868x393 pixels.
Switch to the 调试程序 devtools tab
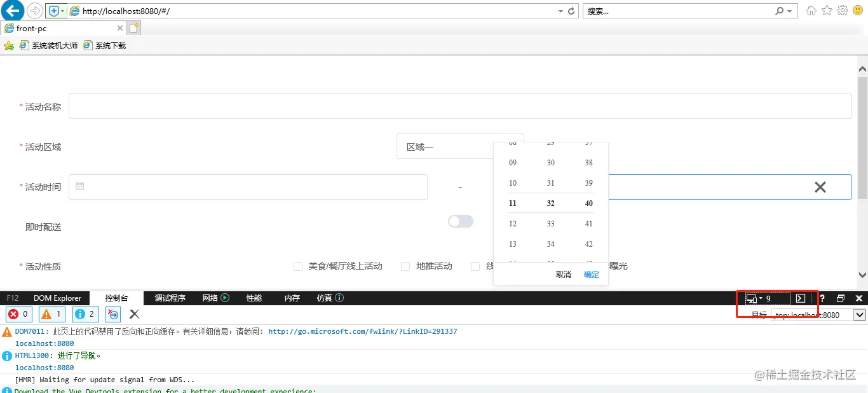(169, 298)
